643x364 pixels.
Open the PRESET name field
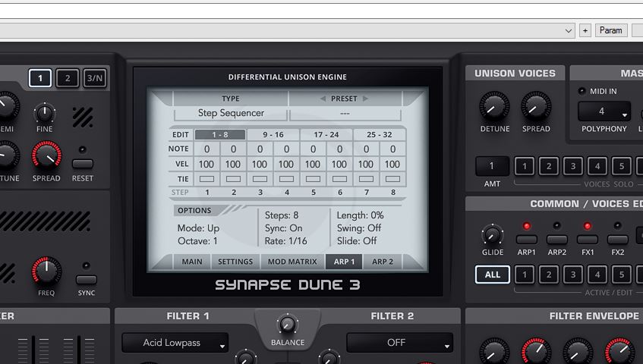[345, 114]
